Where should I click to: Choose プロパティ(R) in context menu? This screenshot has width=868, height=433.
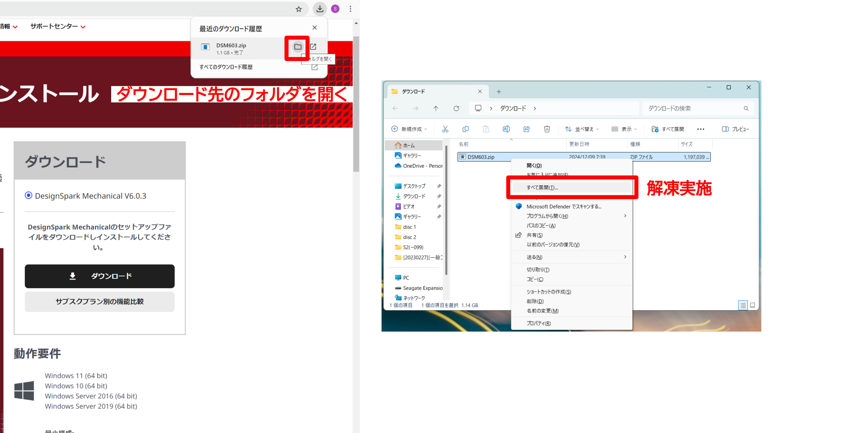(x=572, y=323)
